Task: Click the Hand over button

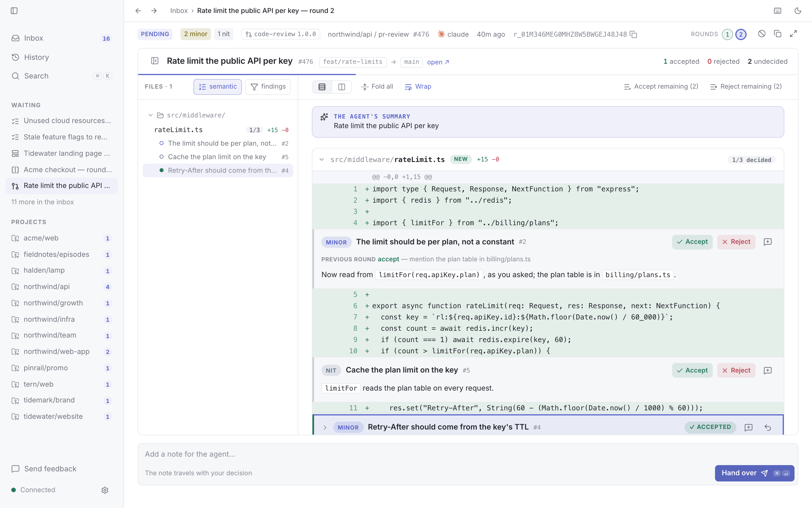Action: point(754,473)
